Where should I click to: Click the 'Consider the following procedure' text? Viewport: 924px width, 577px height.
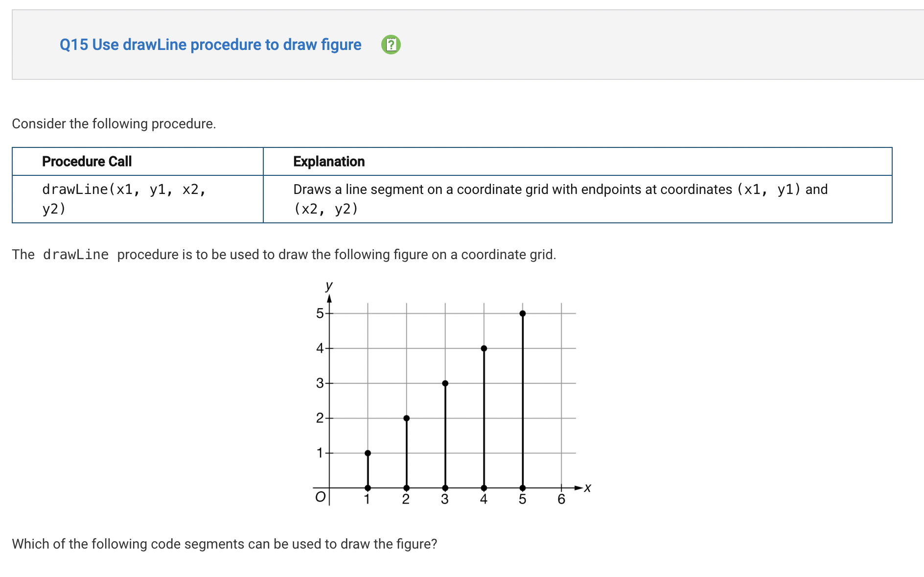click(x=114, y=123)
